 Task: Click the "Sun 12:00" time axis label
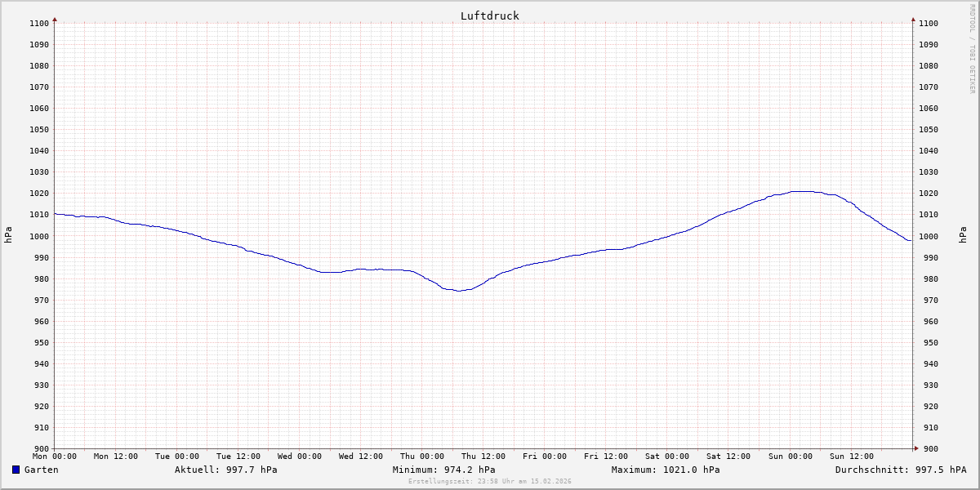tap(851, 457)
